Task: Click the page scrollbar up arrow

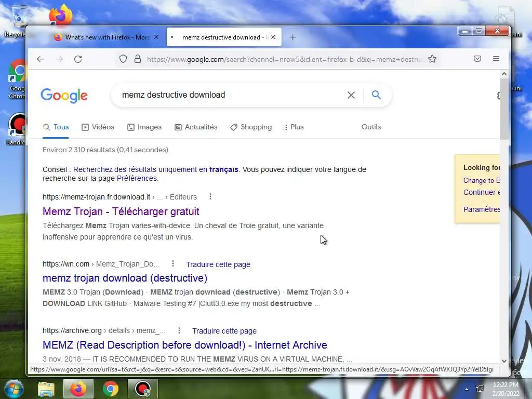Action: pyautogui.click(x=504, y=74)
